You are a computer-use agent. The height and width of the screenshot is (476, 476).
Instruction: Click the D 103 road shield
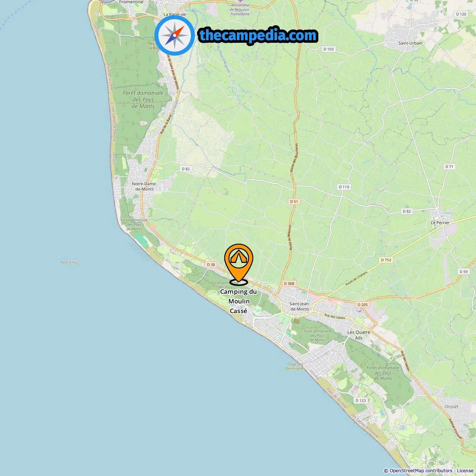[328, 49]
